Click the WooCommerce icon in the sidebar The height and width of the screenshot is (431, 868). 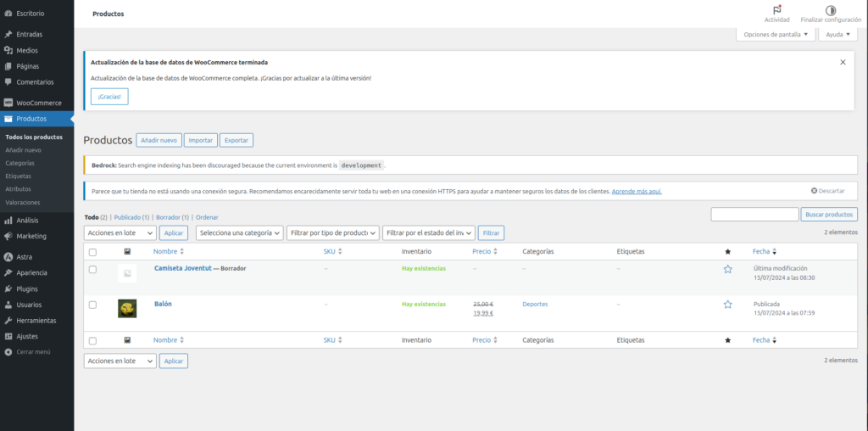point(8,103)
